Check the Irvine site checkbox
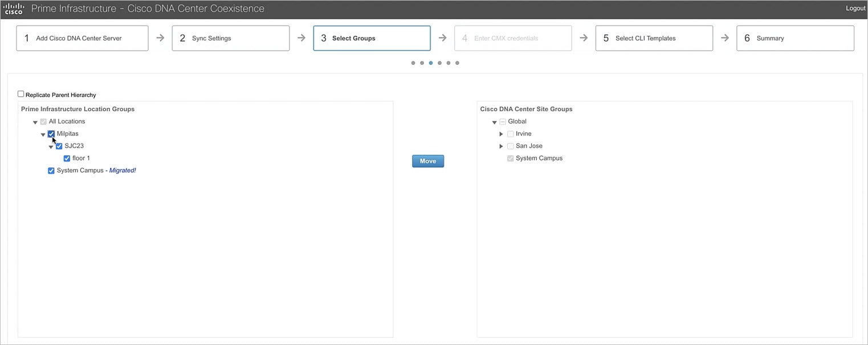Viewport: 868px width, 345px height. coord(511,134)
